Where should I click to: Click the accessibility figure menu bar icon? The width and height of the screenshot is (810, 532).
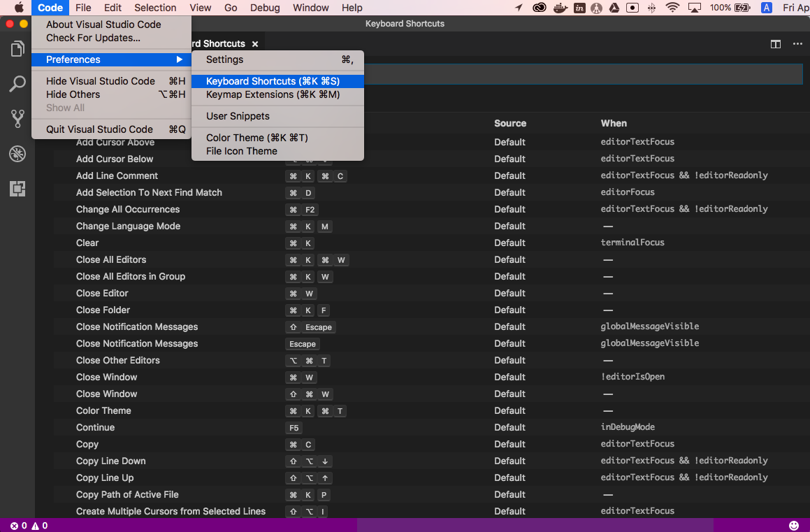[x=597, y=7]
